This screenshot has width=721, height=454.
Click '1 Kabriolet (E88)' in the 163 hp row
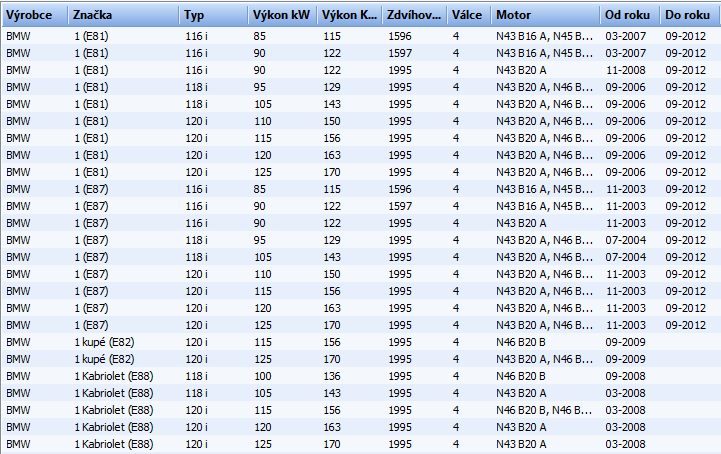[x=114, y=427]
